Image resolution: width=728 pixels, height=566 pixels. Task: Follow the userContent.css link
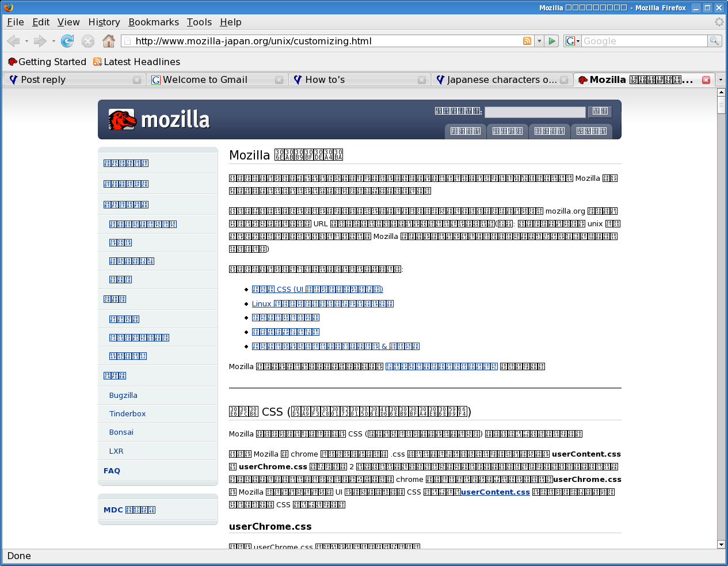pos(496,492)
